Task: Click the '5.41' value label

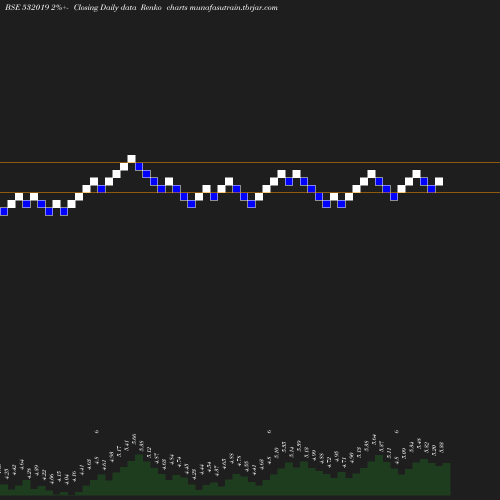Action: [x=126, y=445]
